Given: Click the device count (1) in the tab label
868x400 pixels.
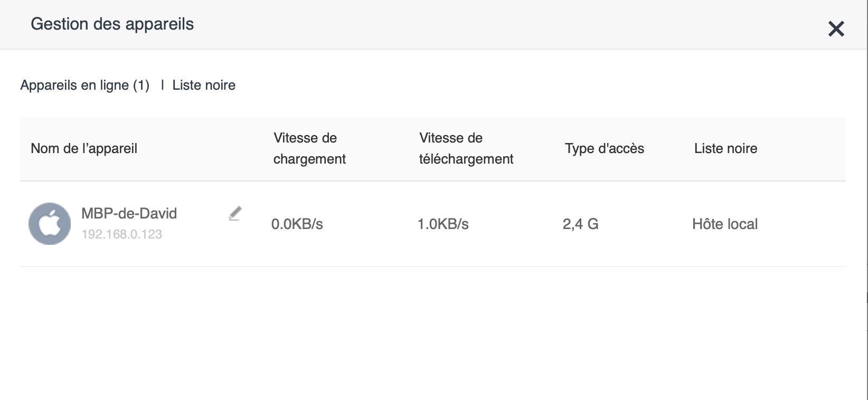Looking at the screenshot, I should (141, 85).
